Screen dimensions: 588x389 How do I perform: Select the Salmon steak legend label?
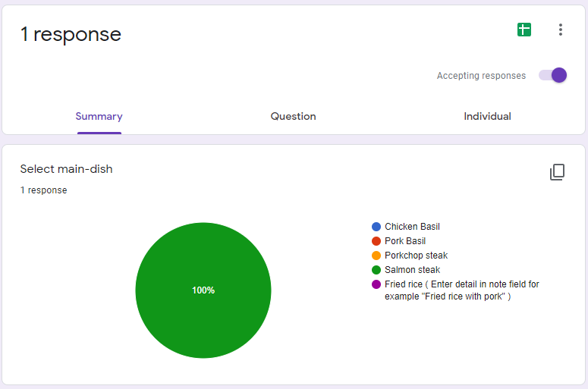click(412, 270)
